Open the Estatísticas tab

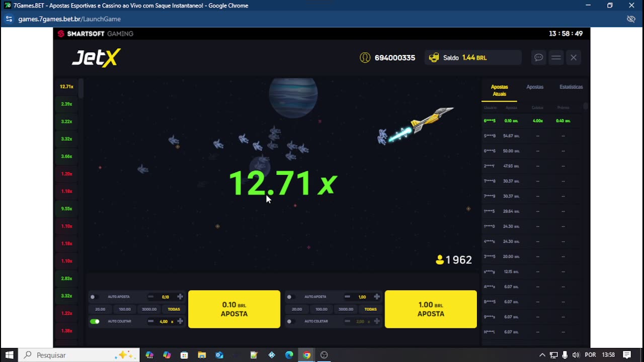tap(571, 87)
